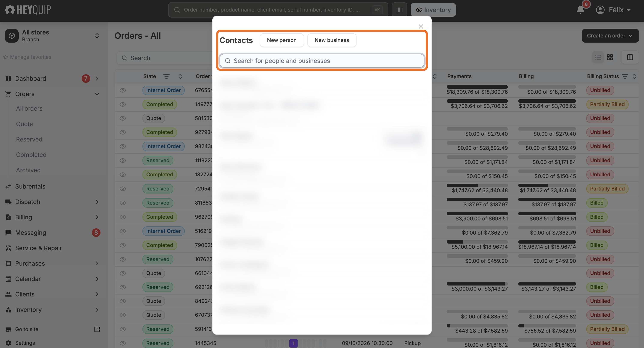The image size is (644, 348).
Task: Click the orders table search icon
Action: click(x=124, y=58)
